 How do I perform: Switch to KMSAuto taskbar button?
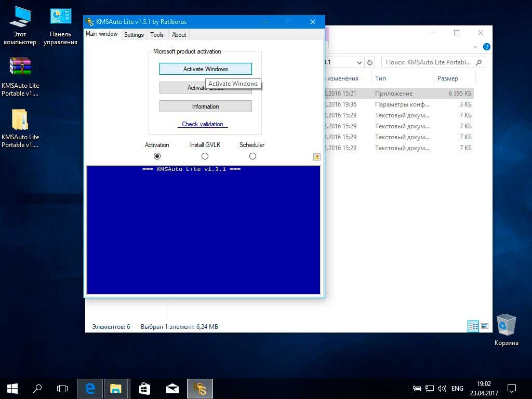(200, 389)
